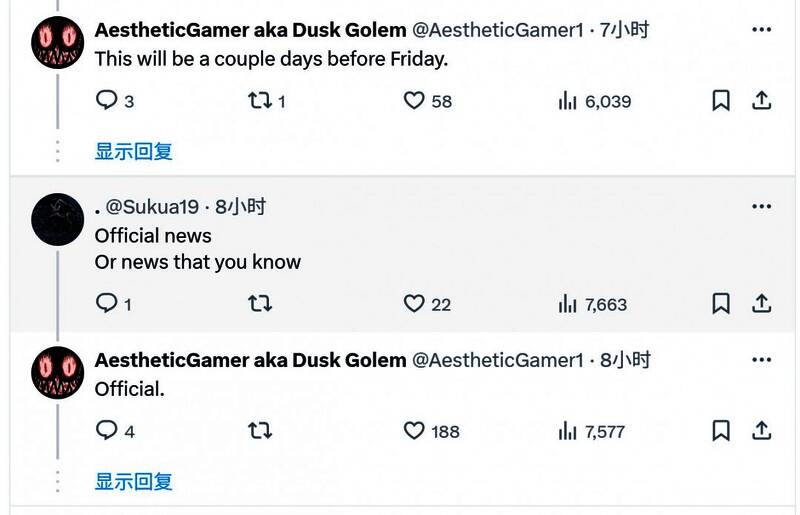Open AestheticGamer name on the "Official." tweet
Viewport: 800px width, 515px height.
pyautogui.click(x=250, y=360)
